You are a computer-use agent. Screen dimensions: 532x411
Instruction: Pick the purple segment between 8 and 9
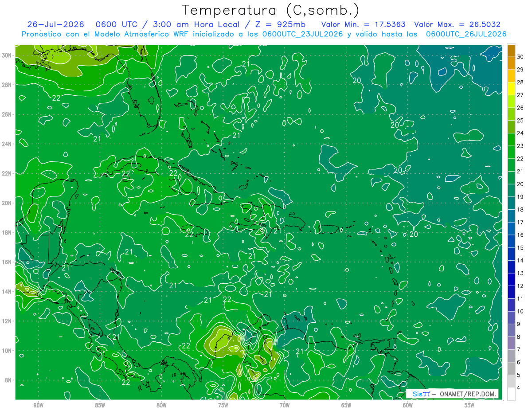[511, 331]
